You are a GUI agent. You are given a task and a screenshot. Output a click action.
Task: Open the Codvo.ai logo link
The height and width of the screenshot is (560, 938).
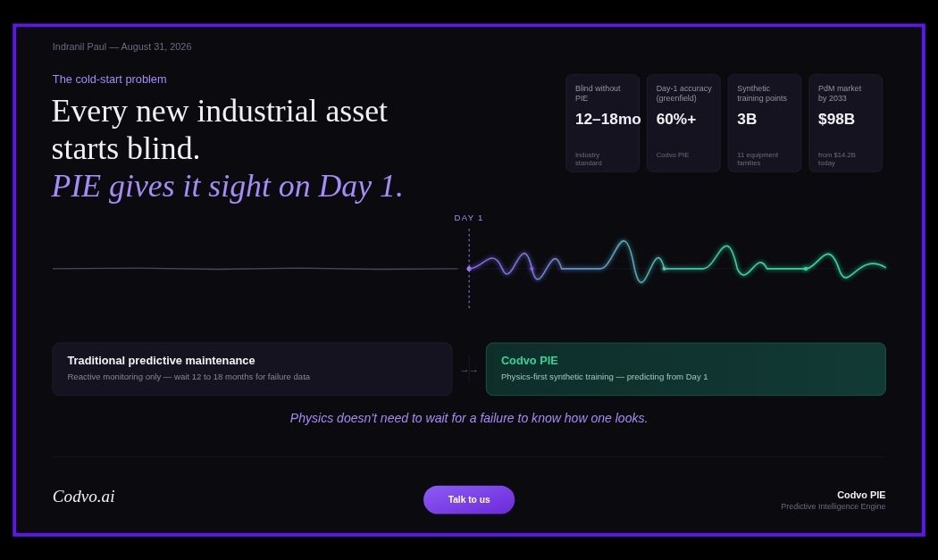point(84,497)
